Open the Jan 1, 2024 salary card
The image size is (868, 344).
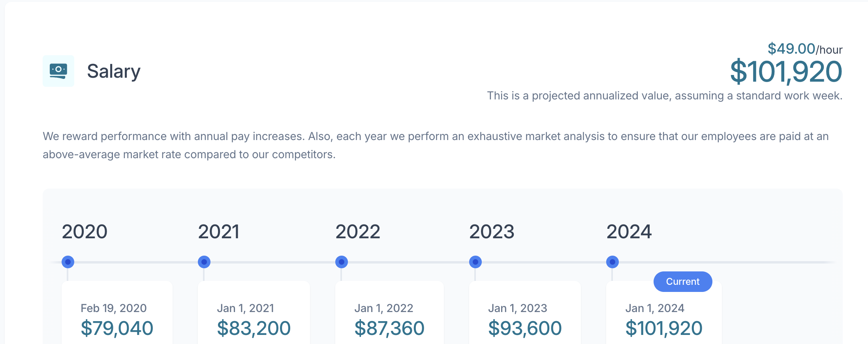(664, 312)
